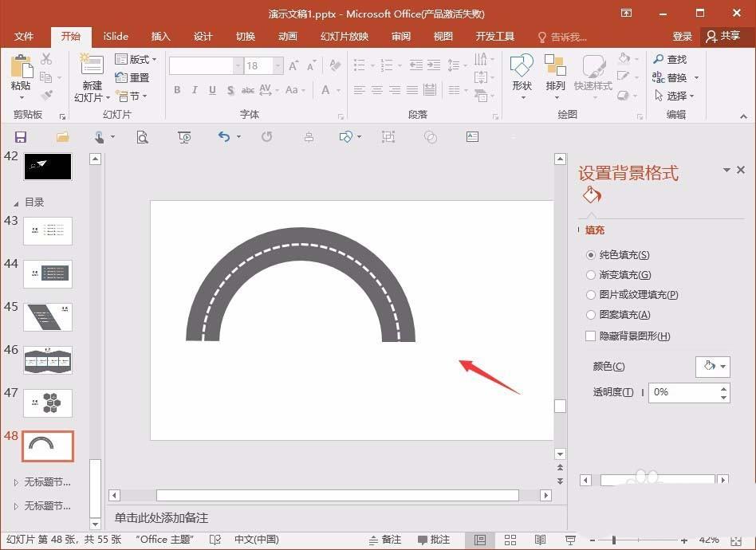Open the 颜色 color dropdown
756x550 pixels.
[712, 367]
